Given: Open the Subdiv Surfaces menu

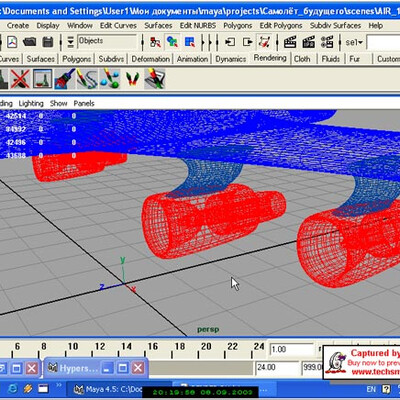Looking at the screenshot, I should 335,26.
